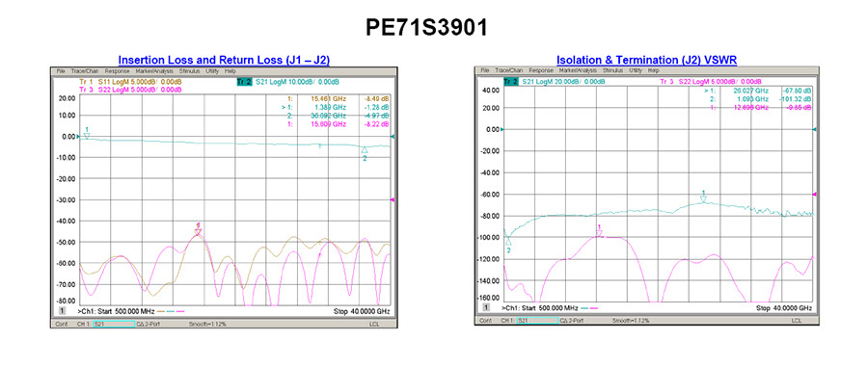The width and height of the screenshot is (868, 367).
Task: Click the S21 marker 2 triangle in left plot
Action: (x=365, y=149)
